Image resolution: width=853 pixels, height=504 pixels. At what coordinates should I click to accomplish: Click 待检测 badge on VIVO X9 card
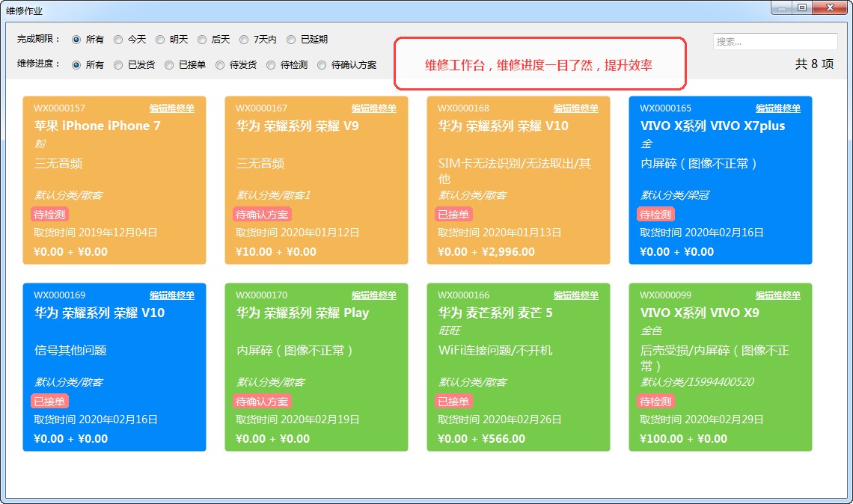click(655, 402)
